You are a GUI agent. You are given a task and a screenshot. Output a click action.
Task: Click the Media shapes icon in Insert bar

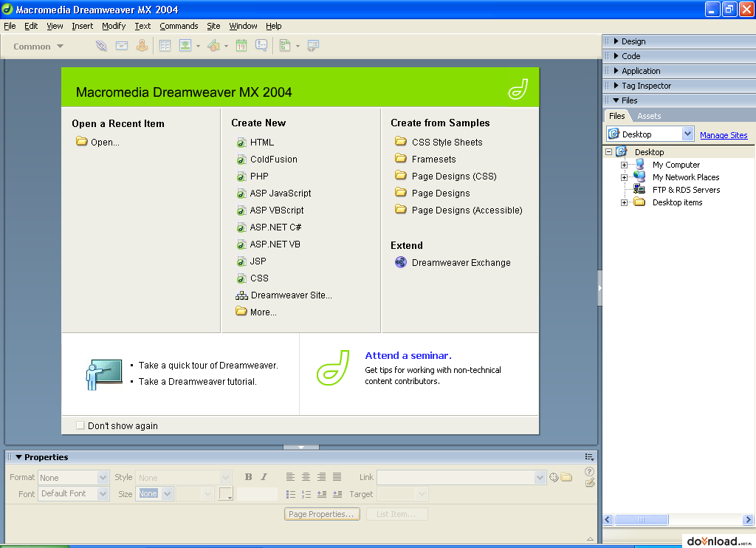tap(213, 46)
